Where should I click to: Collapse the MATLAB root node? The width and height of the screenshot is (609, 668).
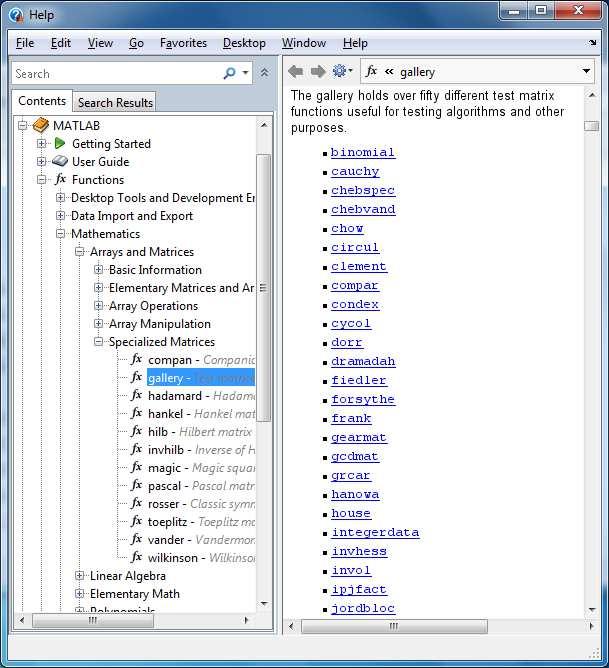click(x=23, y=125)
